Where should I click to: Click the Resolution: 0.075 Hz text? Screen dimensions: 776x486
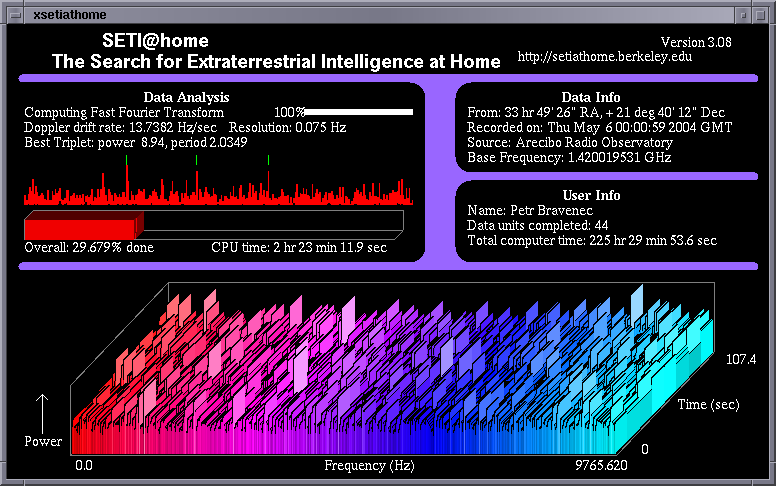coord(288,127)
